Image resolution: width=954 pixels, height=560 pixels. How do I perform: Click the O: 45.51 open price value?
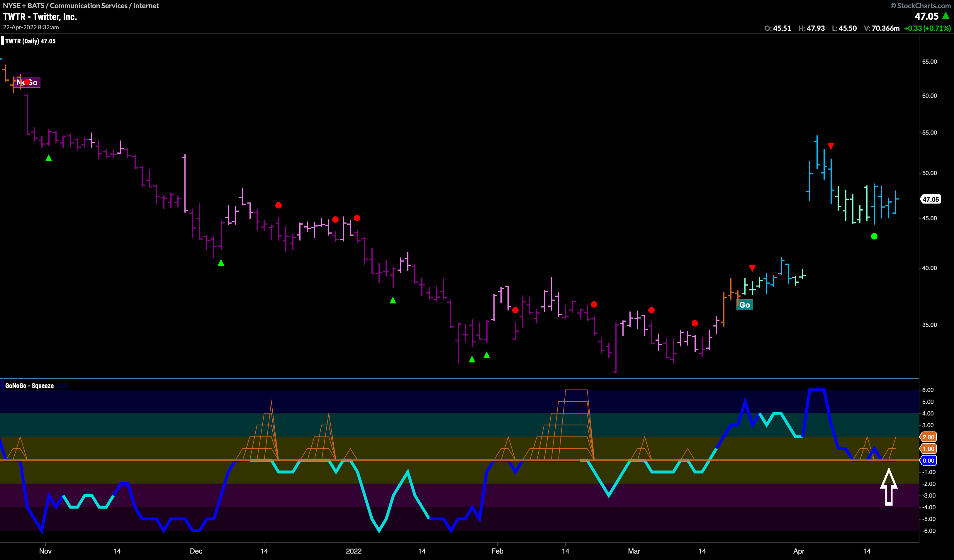[x=778, y=28]
